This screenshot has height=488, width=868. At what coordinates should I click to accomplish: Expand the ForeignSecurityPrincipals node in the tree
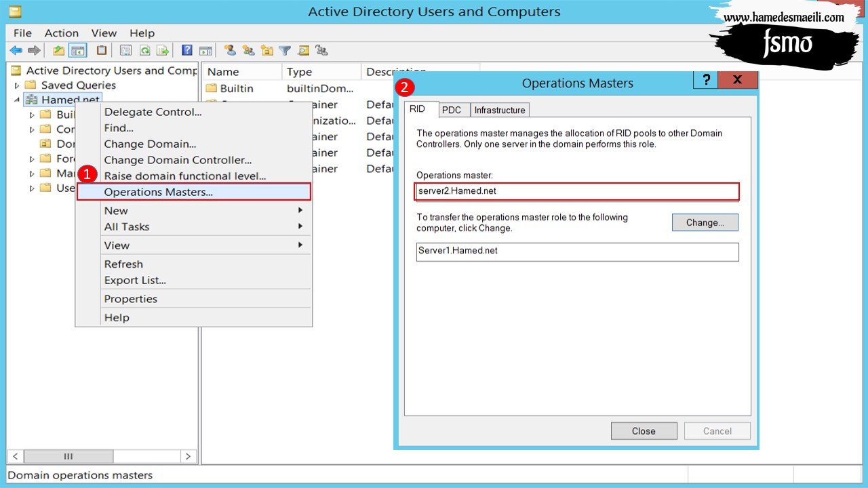tap(32, 159)
